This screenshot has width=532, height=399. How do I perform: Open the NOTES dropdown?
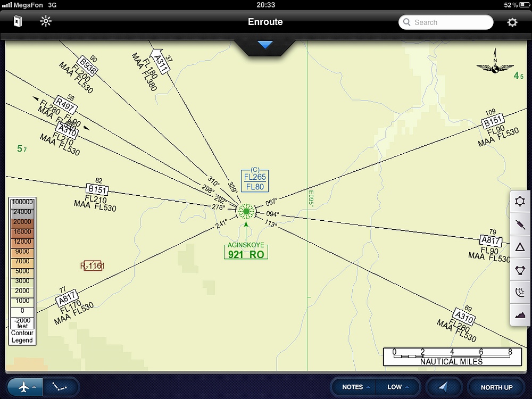tap(354, 387)
